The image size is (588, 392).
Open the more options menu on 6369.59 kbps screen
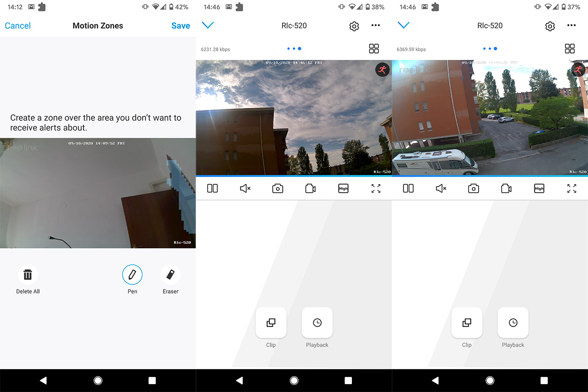point(571,26)
